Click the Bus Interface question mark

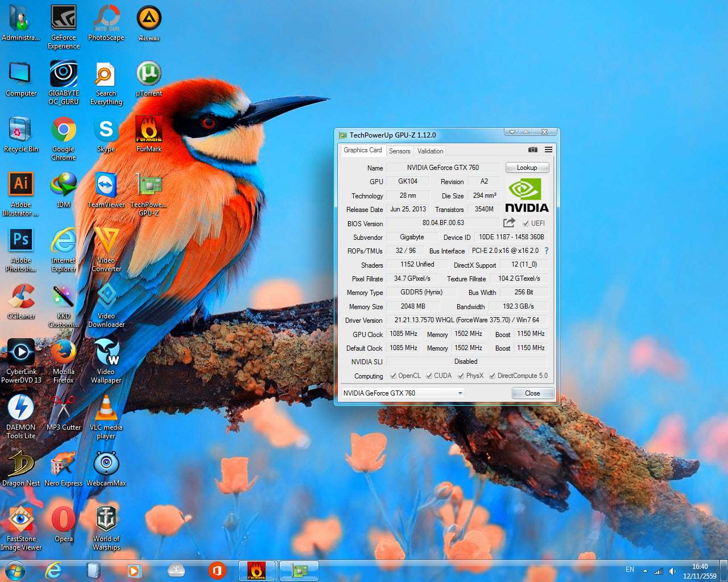tap(547, 251)
